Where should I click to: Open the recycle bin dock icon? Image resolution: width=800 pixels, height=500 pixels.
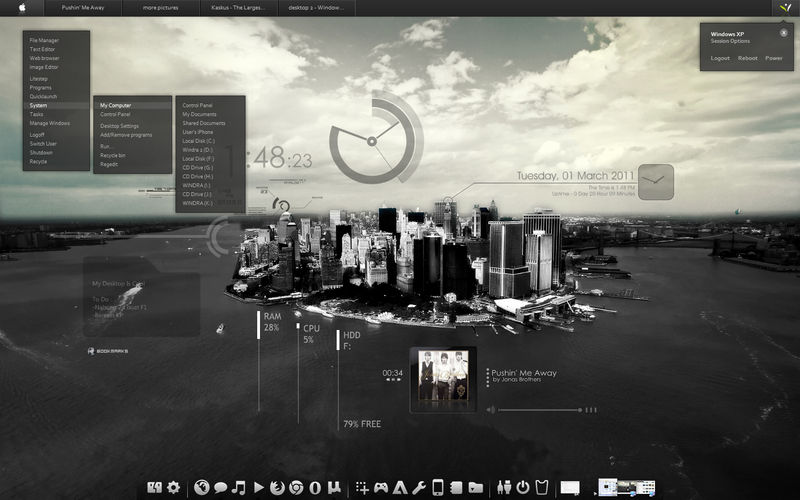click(541, 487)
